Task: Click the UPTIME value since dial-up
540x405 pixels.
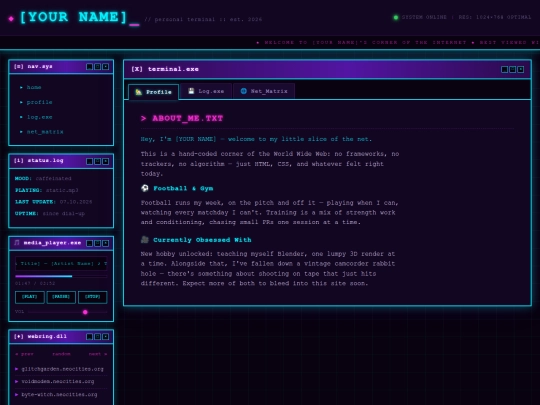Action: [x=64, y=214]
